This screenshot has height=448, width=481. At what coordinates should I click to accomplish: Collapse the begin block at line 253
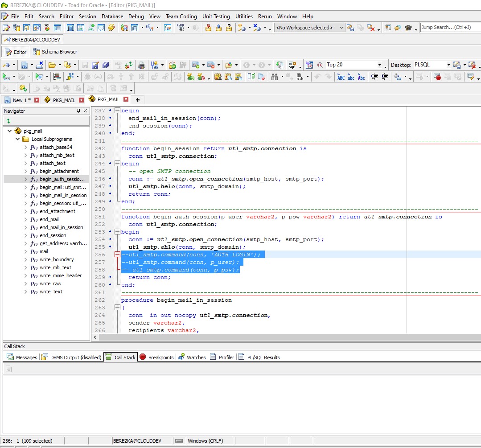click(117, 232)
